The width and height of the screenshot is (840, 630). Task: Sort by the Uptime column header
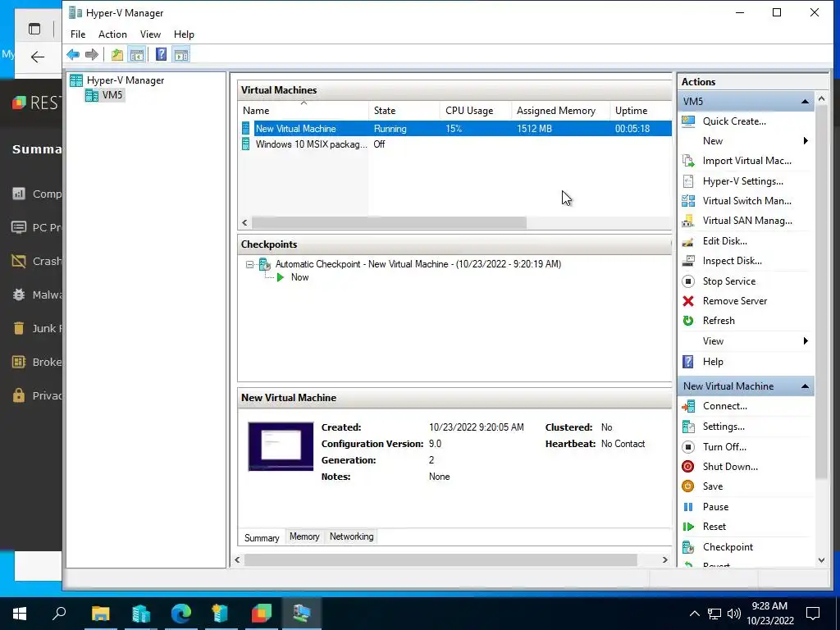point(641,111)
